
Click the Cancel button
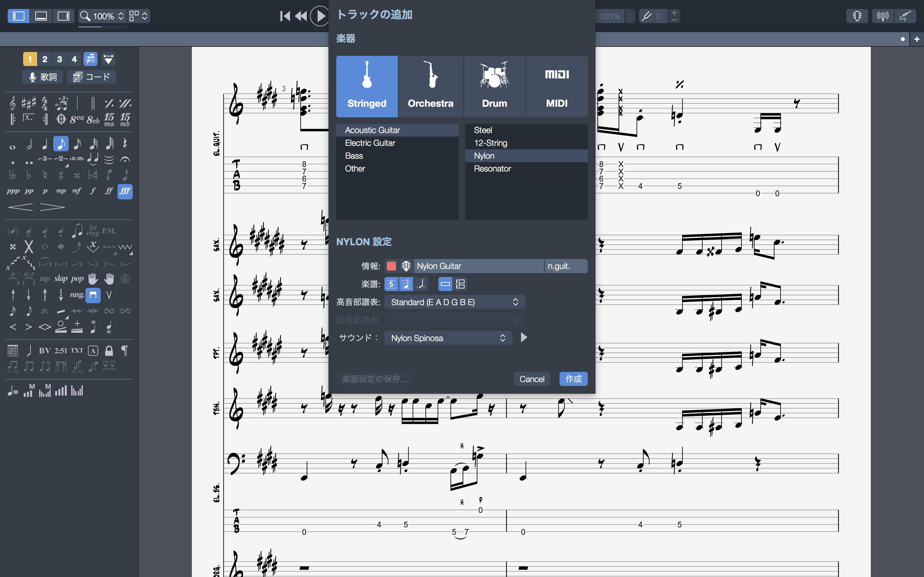[532, 379]
